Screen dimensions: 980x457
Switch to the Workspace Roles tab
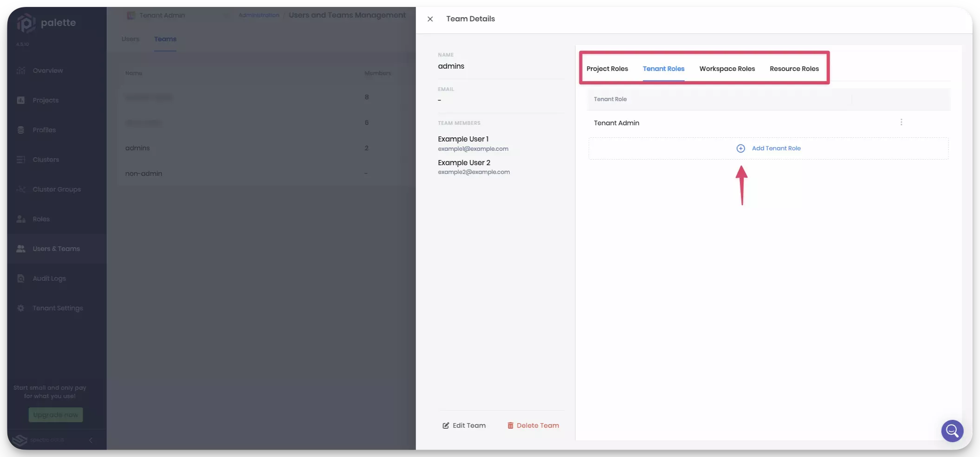pyautogui.click(x=727, y=69)
